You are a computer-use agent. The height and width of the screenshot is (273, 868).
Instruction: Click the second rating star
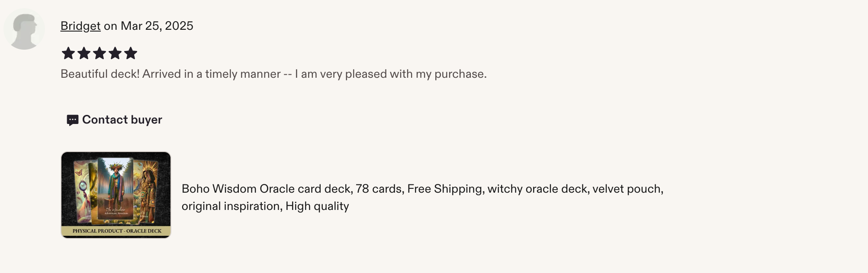(x=84, y=53)
